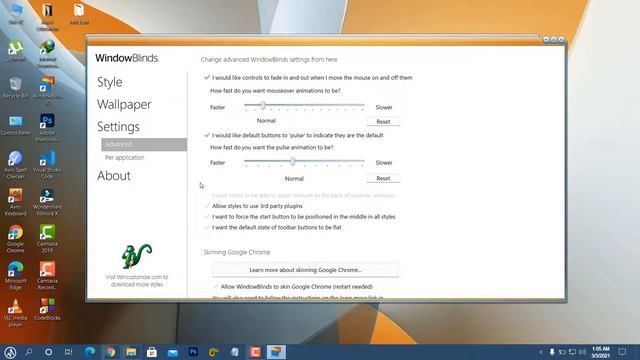Show hidden system tray icons chevron

[541, 352]
